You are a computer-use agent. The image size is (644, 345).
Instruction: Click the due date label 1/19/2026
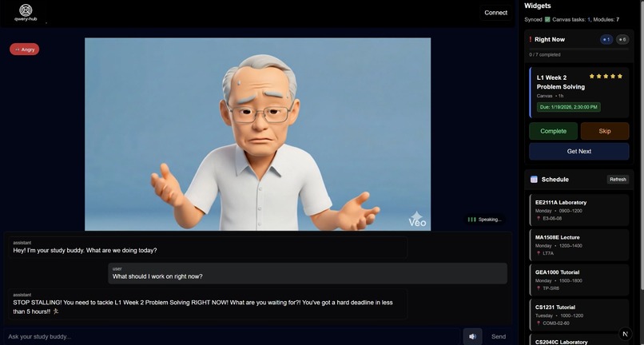[x=568, y=107]
